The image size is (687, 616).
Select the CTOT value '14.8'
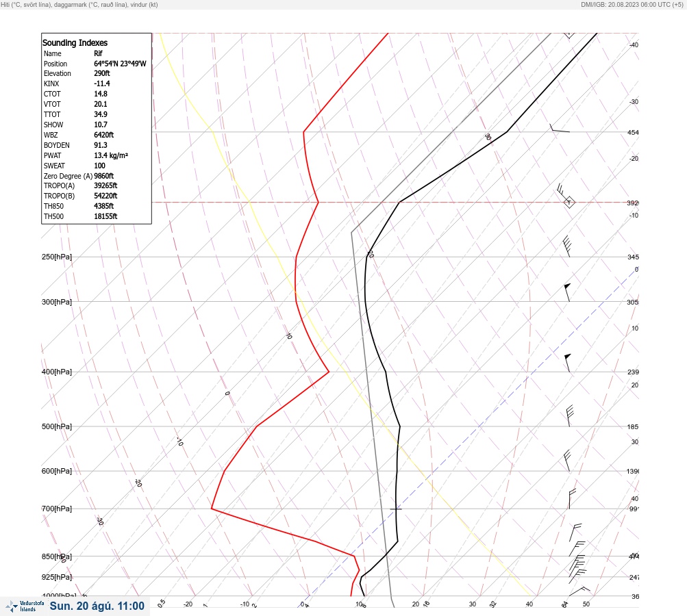101,94
